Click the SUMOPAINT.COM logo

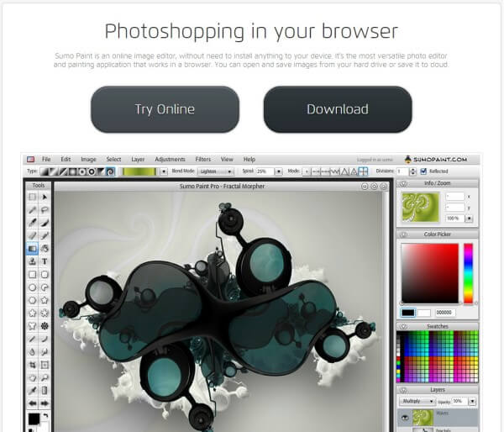436,159
